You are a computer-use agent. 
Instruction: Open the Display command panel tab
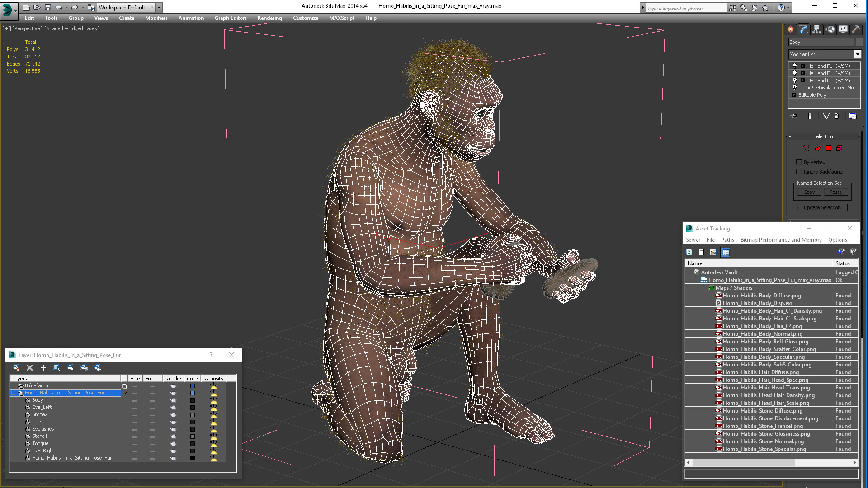843,29
